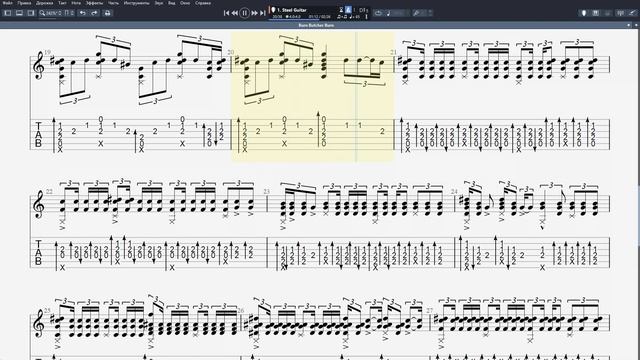Pause playback
This screenshot has width=640, height=360.
[x=244, y=13]
